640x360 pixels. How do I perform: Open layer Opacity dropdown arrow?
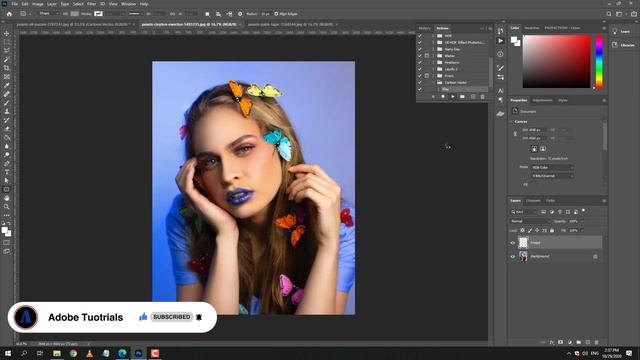pos(581,221)
